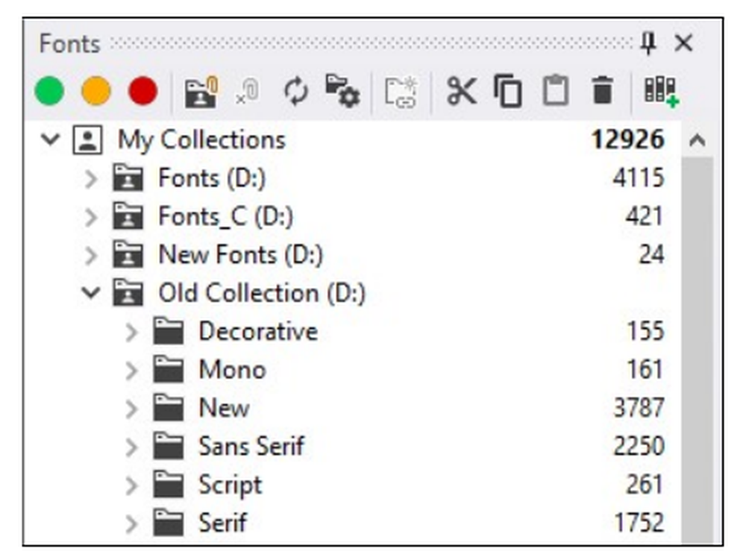Expand the Sans Serif folder
This screenshot has height=560, width=746.
coord(131,447)
